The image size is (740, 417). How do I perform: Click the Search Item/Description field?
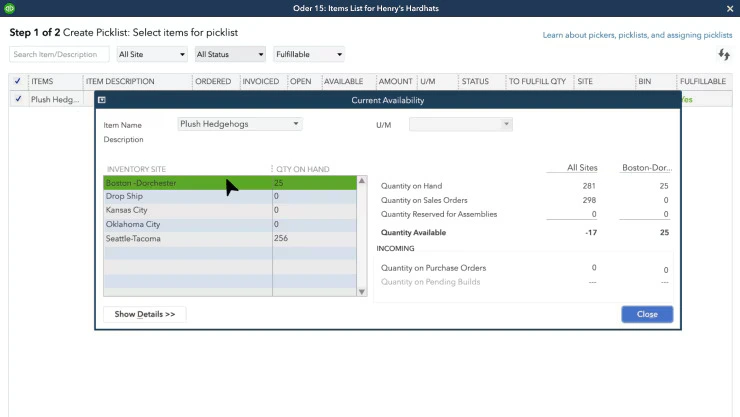[x=59, y=54]
